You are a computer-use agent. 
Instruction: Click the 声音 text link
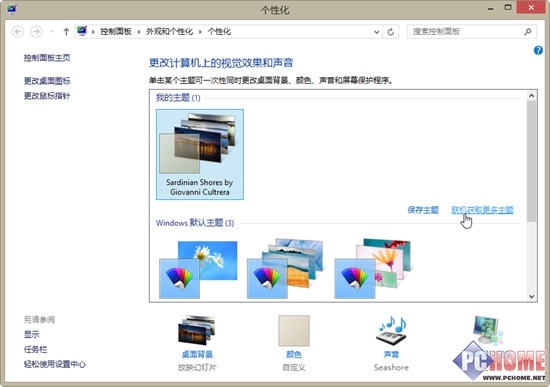point(391,354)
